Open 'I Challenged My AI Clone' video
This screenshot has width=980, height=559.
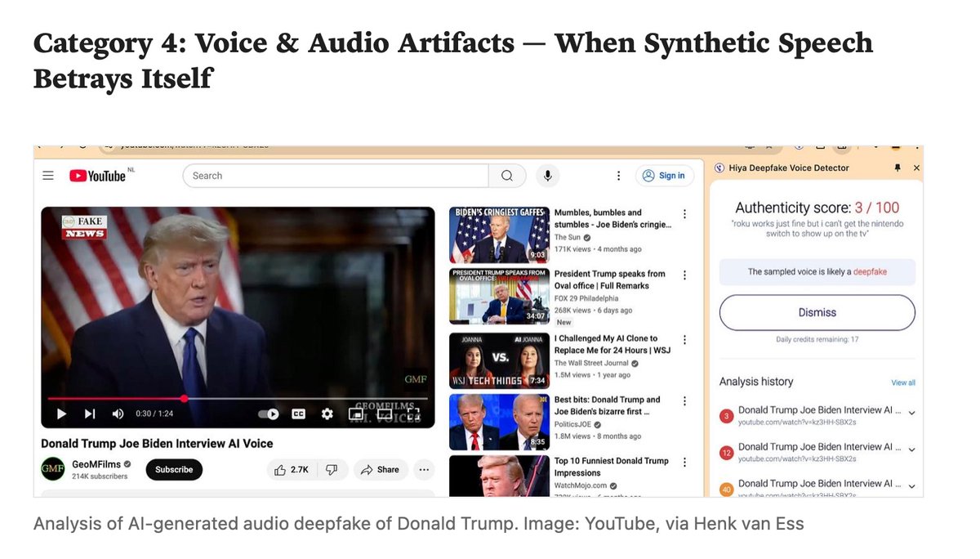tap(612, 344)
